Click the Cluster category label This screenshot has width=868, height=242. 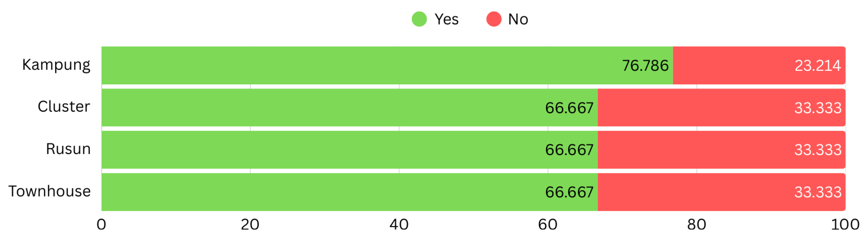click(64, 107)
